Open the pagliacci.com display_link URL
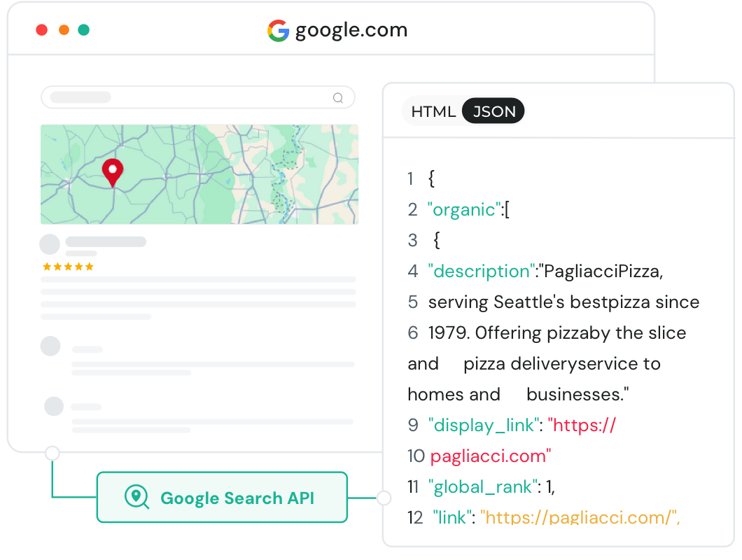 pos(489,456)
